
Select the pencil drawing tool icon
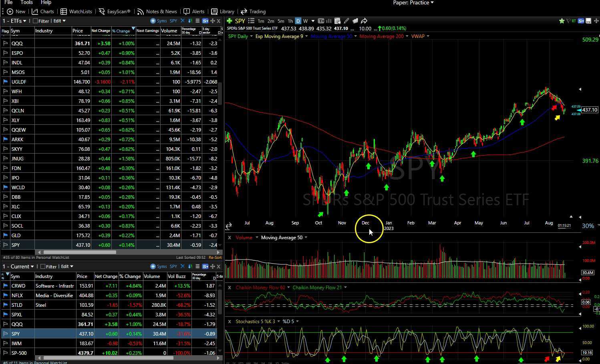(x=346, y=21)
